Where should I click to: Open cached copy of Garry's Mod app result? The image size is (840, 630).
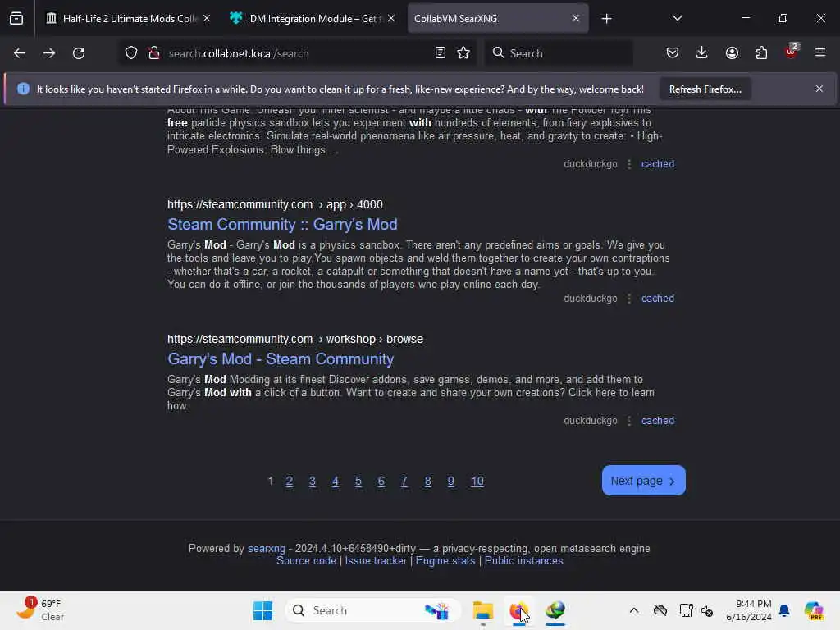(x=658, y=299)
